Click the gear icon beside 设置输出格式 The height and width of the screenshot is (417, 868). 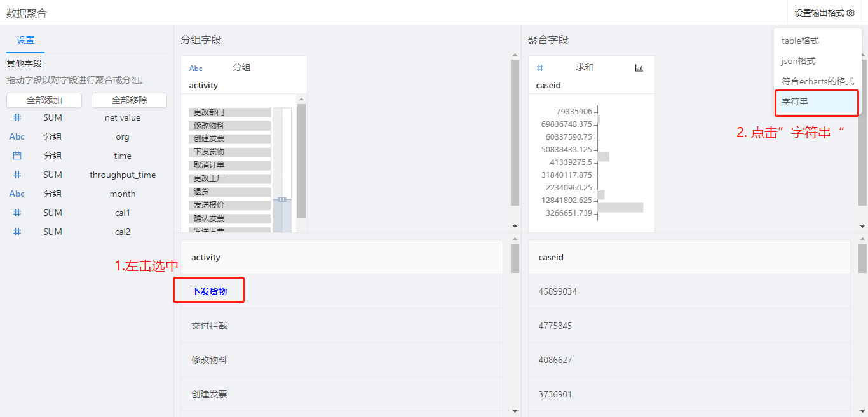point(851,13)
